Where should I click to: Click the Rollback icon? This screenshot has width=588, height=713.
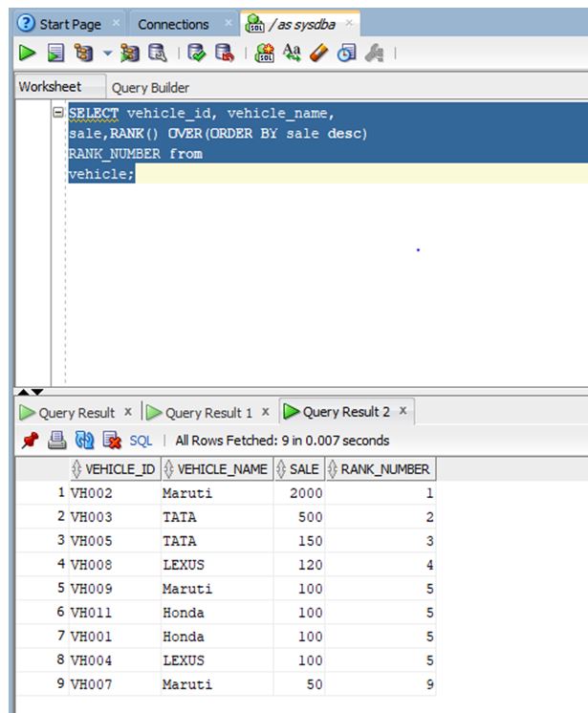click(x=225, y=54)
